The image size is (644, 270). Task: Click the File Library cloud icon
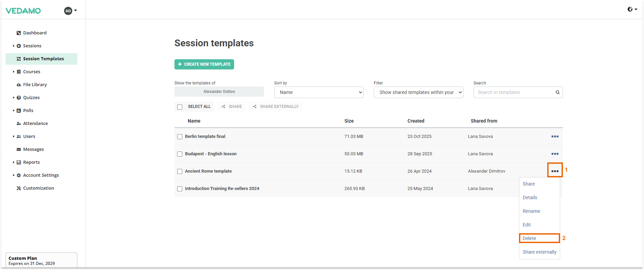click(19, 85)
